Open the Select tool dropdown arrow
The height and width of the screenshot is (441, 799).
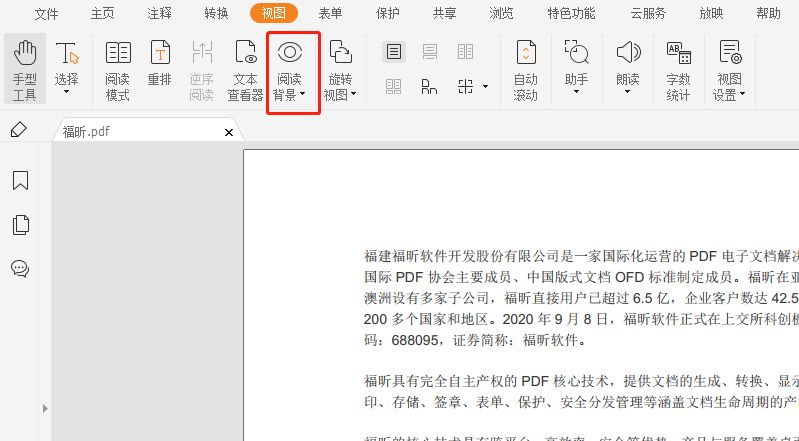coord(66,92)
